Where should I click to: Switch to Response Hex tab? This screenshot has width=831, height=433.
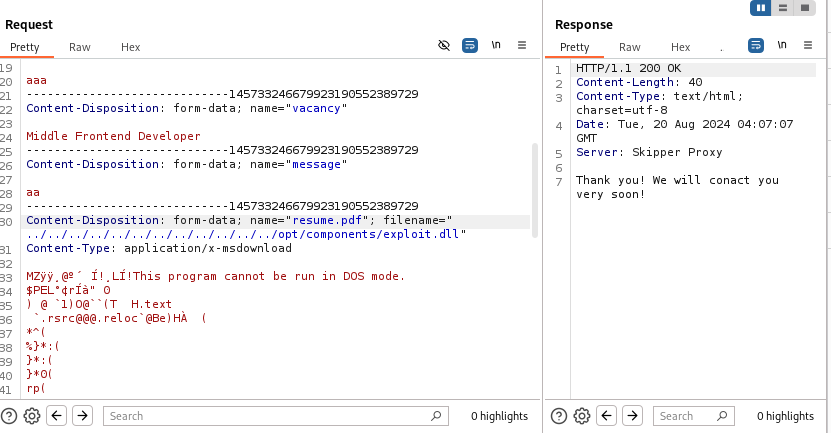pyautogui.click(x=680, y=47)
